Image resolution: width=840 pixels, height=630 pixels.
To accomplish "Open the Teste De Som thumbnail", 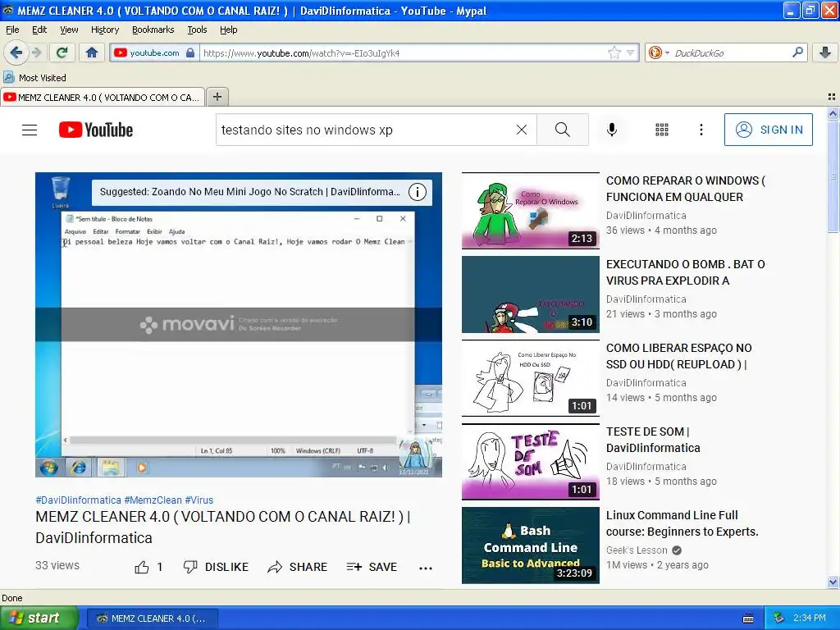I will tap(531, 461).
